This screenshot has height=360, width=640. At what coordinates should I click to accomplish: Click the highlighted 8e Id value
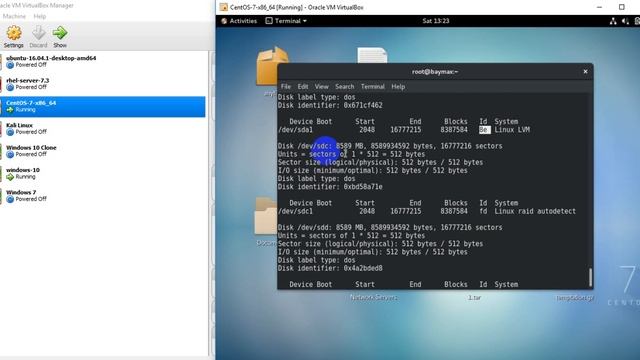point(484,130)
